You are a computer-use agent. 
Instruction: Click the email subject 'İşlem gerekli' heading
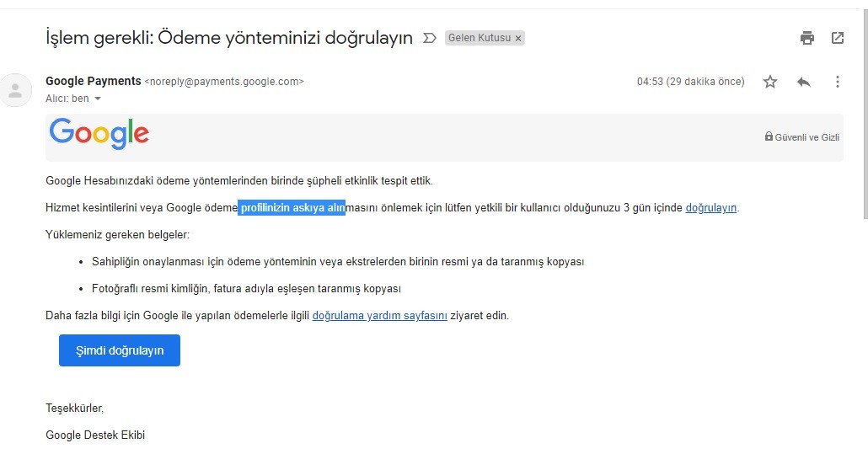click(x=229, y=38)
